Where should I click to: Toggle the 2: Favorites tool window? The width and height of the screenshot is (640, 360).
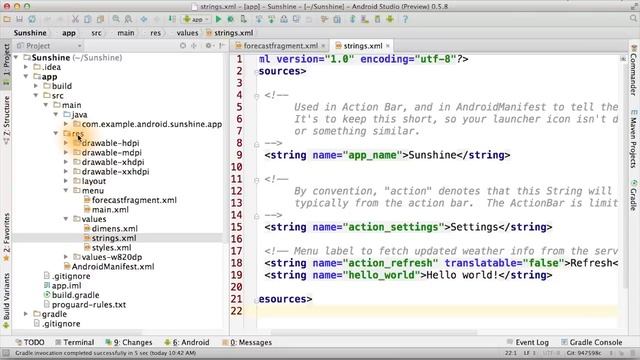pyautogui.click(x=6, y=237)
